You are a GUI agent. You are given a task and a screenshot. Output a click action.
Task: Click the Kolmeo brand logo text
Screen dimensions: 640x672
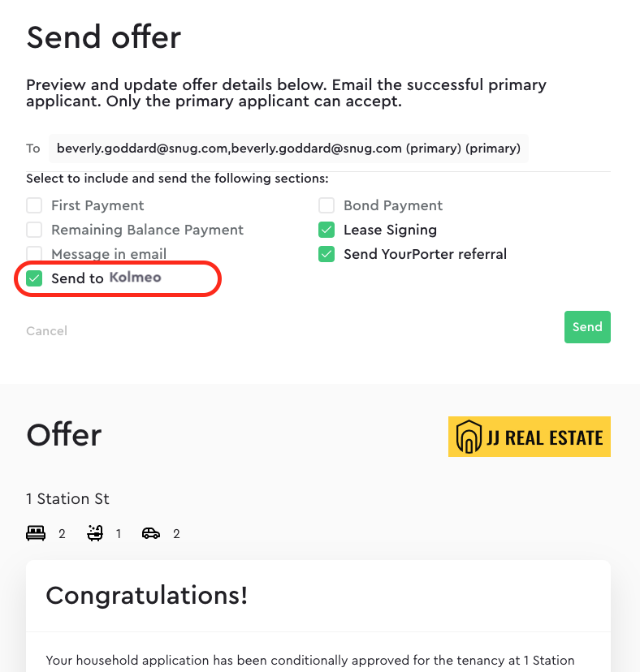pyautogui.click(x=135, y=278)
